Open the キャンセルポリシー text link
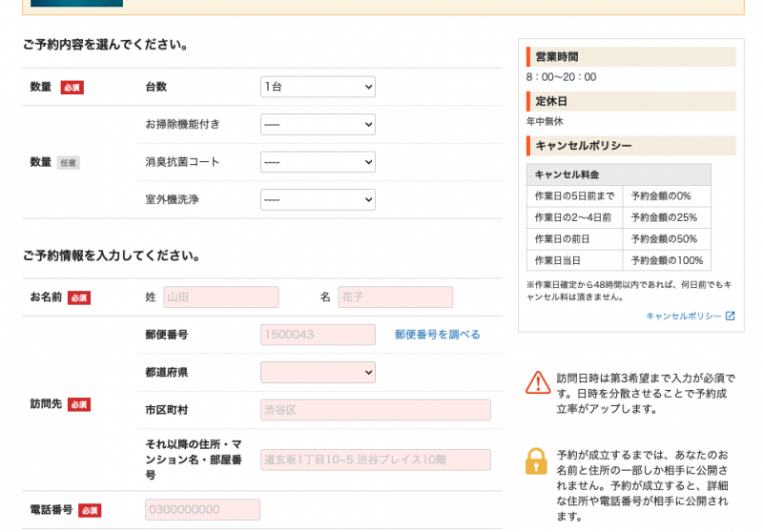Viewport: 763px width, 532px height. click(x=684, y=317)
